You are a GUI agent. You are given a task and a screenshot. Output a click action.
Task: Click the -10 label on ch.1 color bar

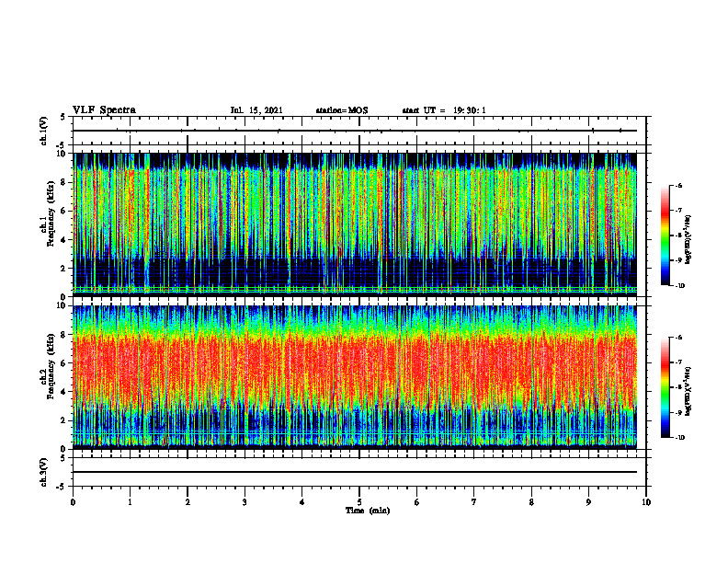[680, 286]
